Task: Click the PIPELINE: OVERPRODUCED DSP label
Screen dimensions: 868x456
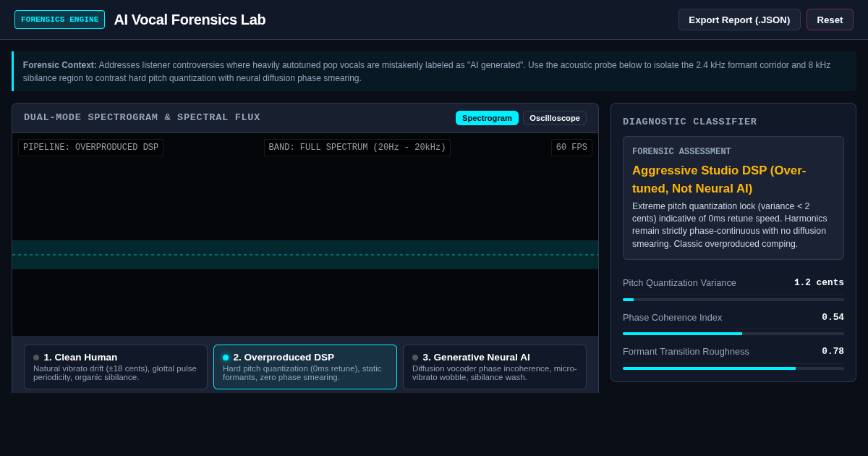Action: click(x=90, y=148)
